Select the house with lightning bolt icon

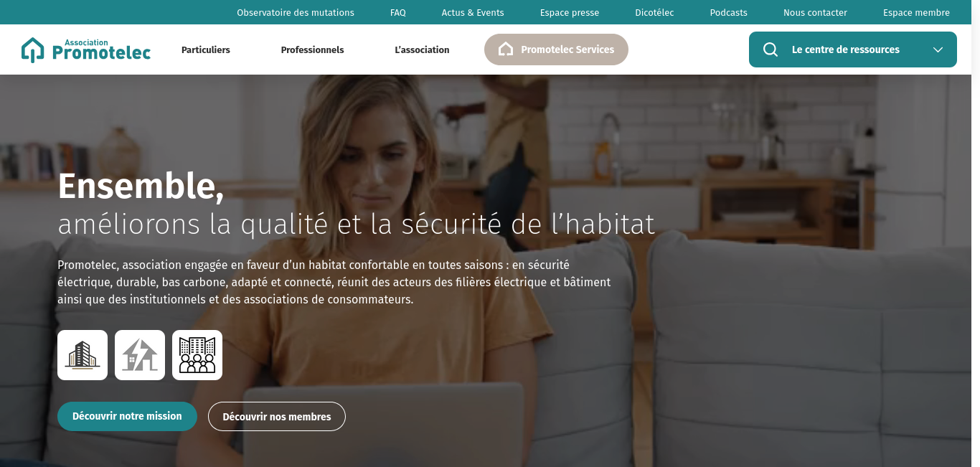tap(140, 355)
